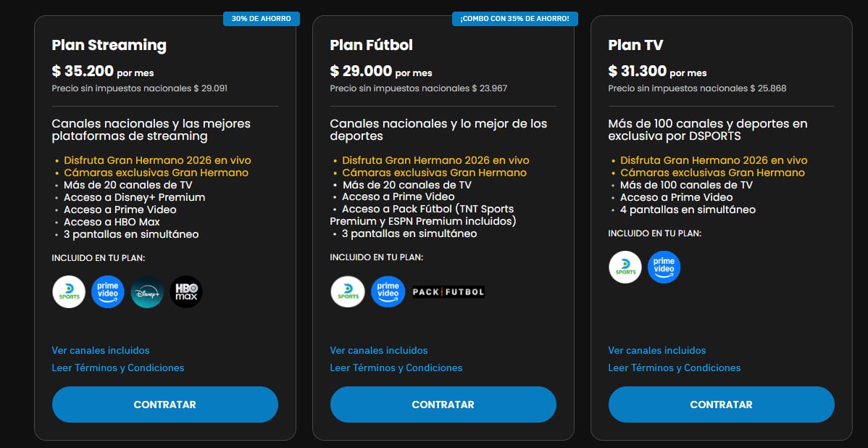Viewport: 868px width, 448px height.
Task: Open 'Ver canales incluidos' for Plan TV
Action: [656, 350]
